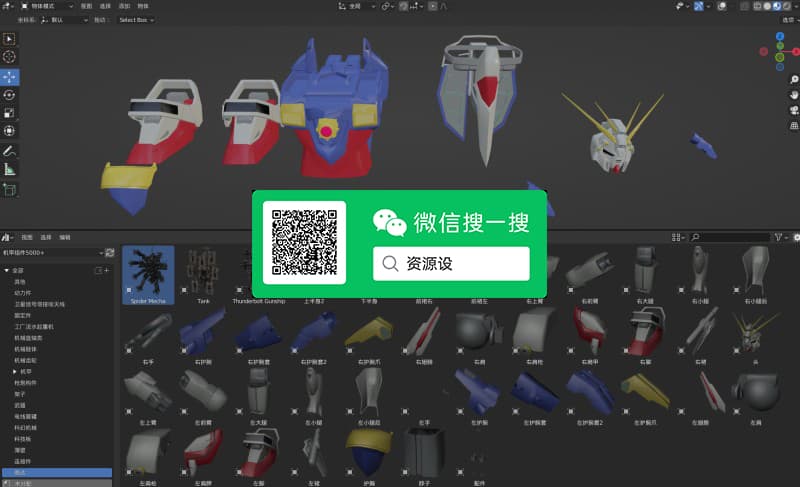Add a new catalog with plus icon

tap(107, 270)
